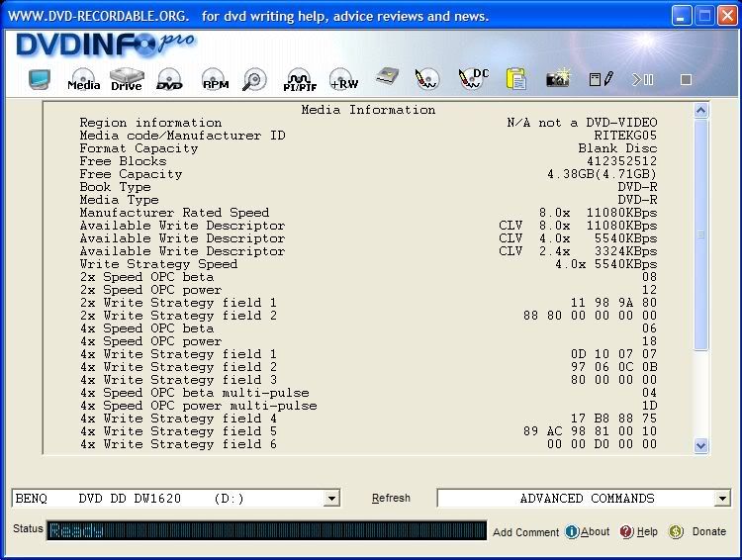The image size is (742, 560).
Task: Open the Media info toolbar icon
Action: click(83, 79)
